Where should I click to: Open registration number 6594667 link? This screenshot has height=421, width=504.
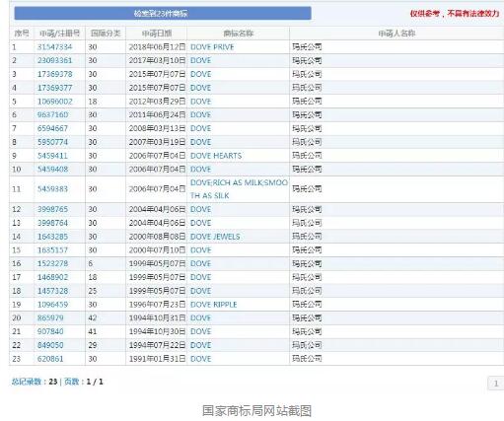pyautogui.click(x=52, y=128)
